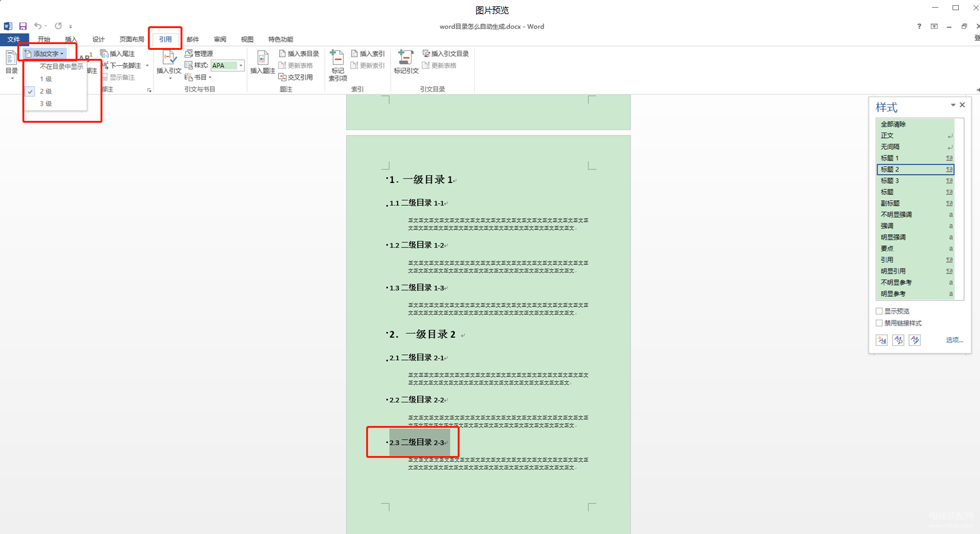Image resolution: width=980 pixels, height=534 pixels.
Task: Open the 样式 pane options arrow
Action: click(953, 105)
